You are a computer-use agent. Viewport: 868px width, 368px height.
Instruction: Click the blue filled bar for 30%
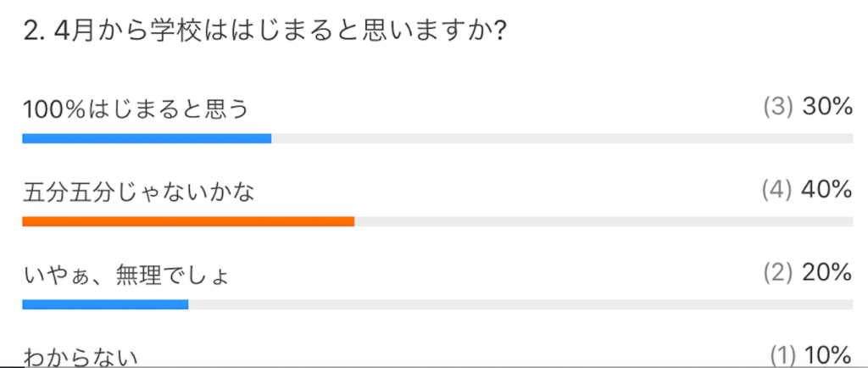coord(147,138)
